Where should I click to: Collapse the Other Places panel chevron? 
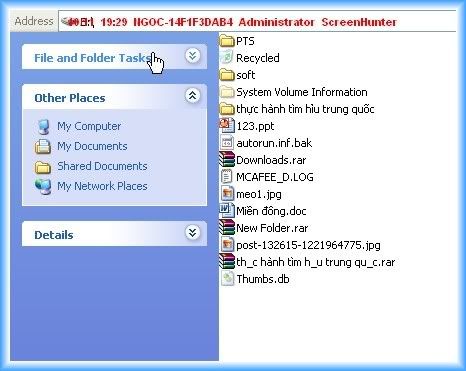coord(193,96)
